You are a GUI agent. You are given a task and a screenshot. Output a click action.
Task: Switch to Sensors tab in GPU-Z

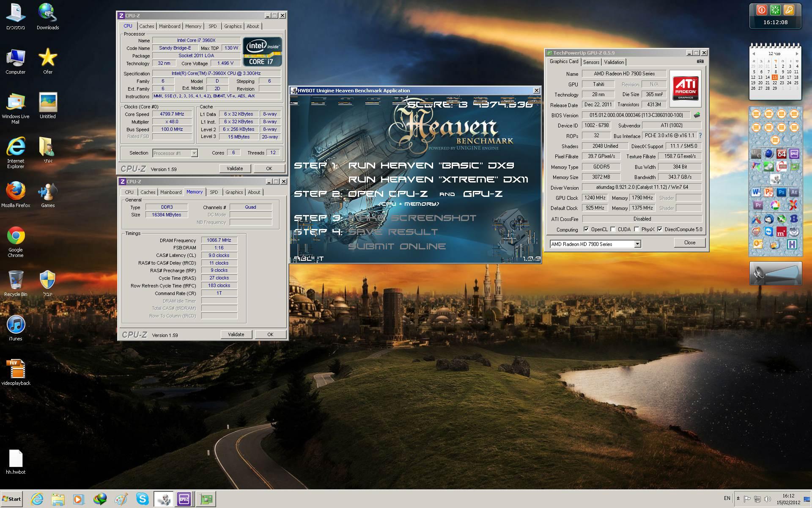pyautogui.click(x=591, y=62)
